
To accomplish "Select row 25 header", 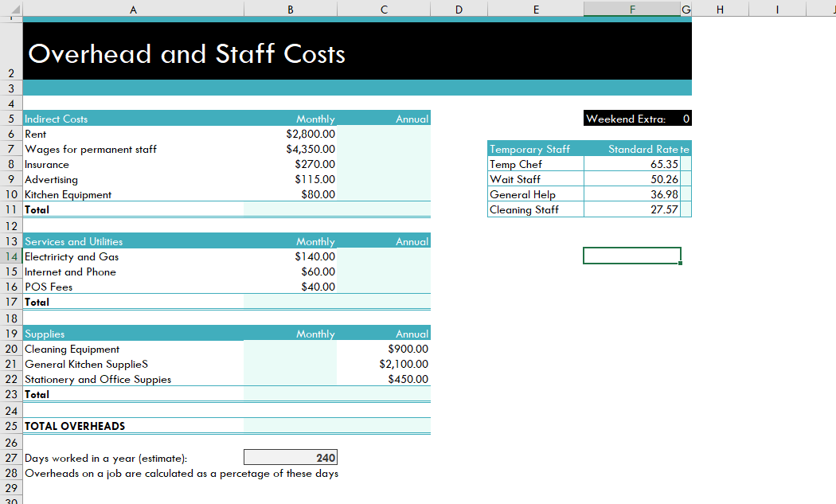I will [x=11, y=426].
